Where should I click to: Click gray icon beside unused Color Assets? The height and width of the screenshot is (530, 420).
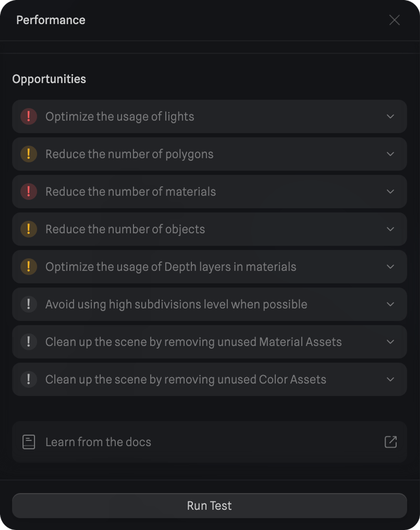pos(29,379)
